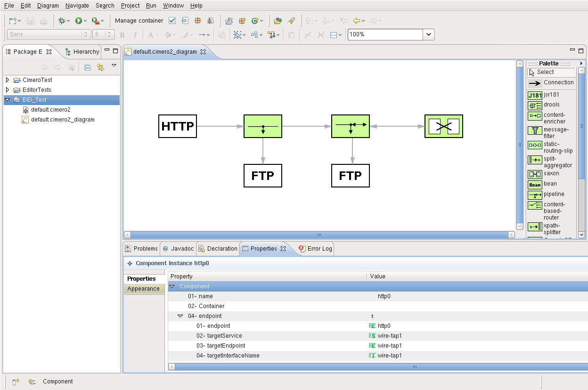
Task: Select the message-filter palette tool
Action: coord(551,132)
